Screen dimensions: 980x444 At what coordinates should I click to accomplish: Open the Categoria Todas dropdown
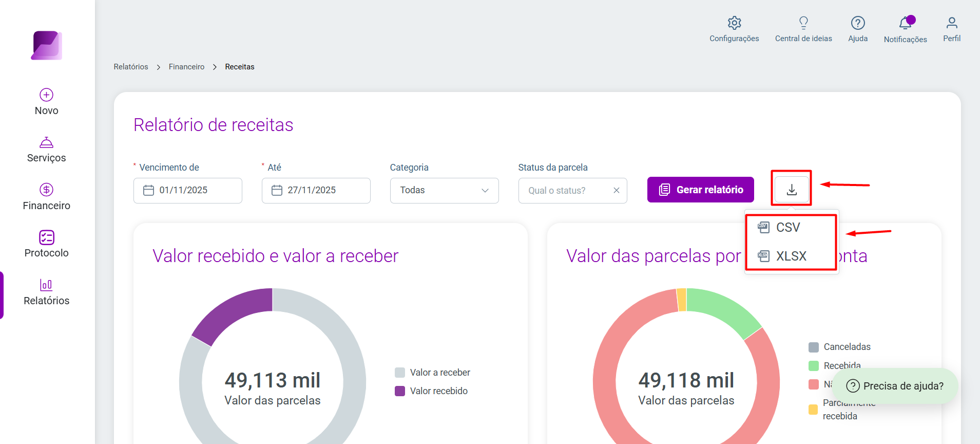point(445,190)
